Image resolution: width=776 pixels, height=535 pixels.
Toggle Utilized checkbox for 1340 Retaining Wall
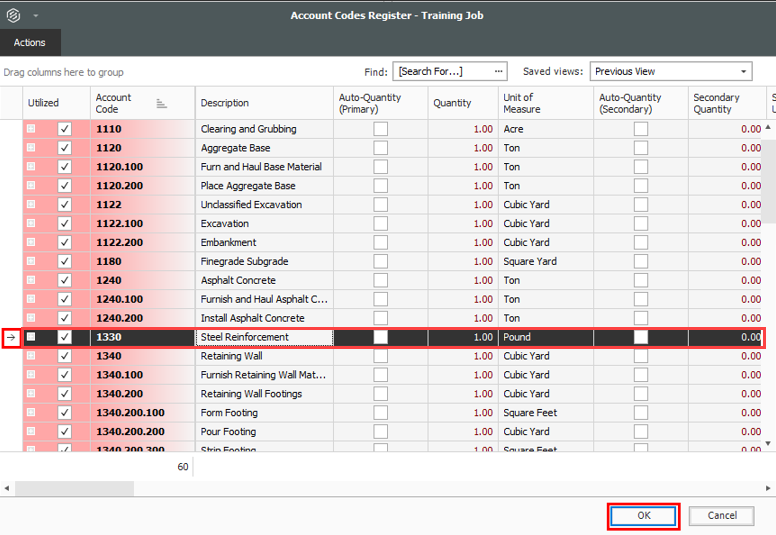click(x=65, y=356)
